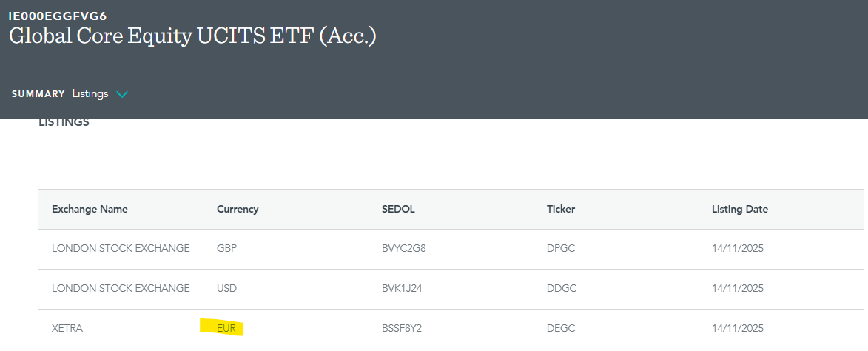Click the Ticker column header

[x=561, y=210]
